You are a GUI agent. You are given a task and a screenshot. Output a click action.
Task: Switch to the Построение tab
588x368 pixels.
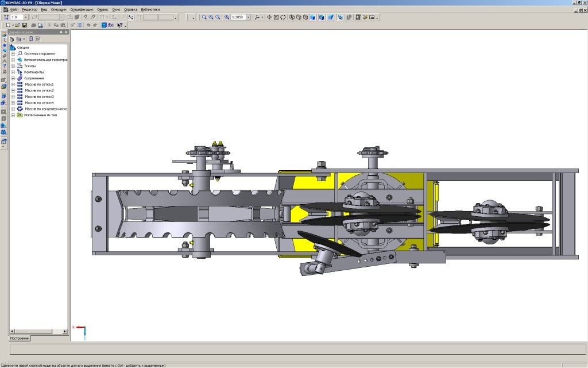[20, 338]
